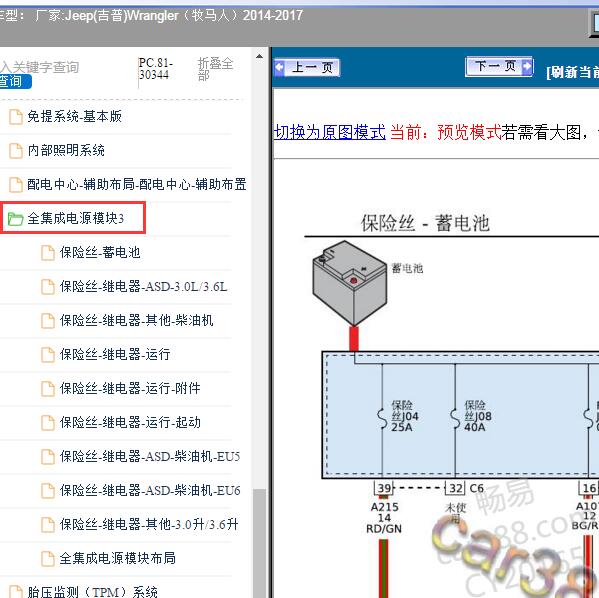Open 保险丝-继电器-ASD-3.0L/3.6L page
Screen dimensions: 599x598
[x=143, y=287]
